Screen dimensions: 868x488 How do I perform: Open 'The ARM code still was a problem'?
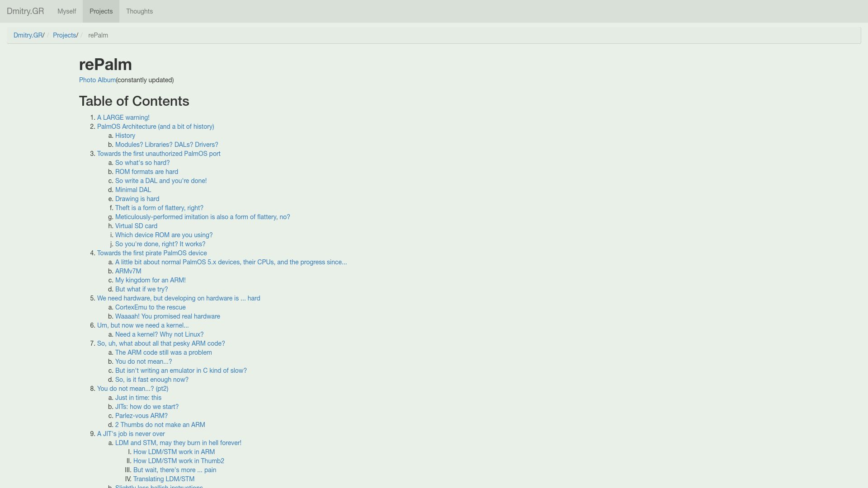coord(163,352)
